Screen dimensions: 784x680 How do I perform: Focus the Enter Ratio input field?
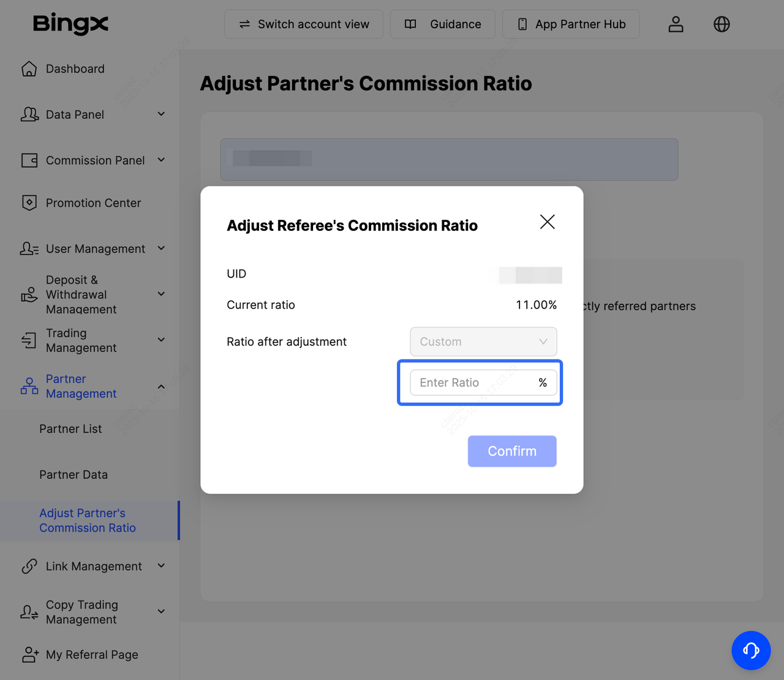tap(473, 383)
